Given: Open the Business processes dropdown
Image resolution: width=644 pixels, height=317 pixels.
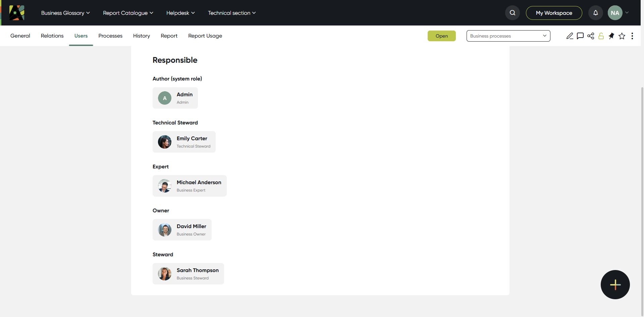Looking at the screenshot, I should pyautogui.click(x=508, y=36).
